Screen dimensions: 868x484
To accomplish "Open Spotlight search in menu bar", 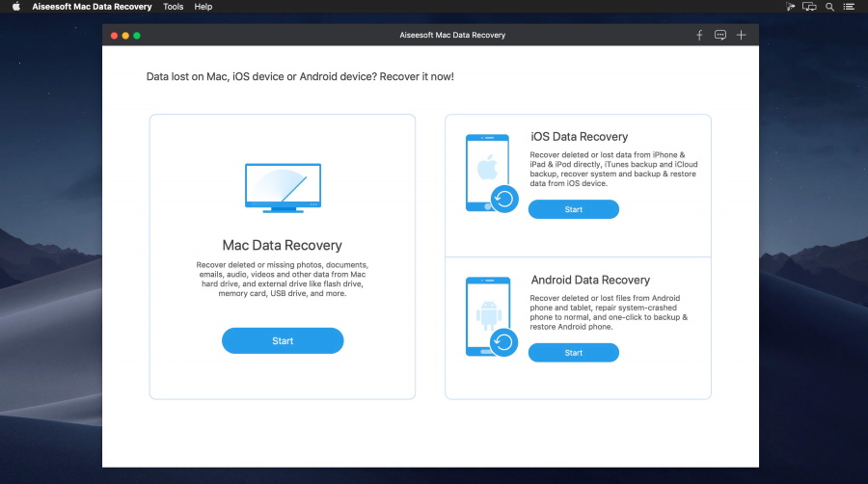I will pos(829,7).
